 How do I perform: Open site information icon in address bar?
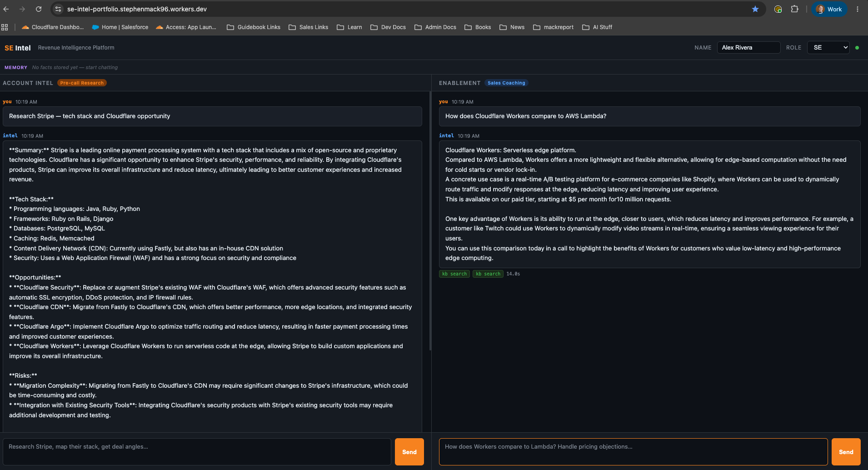click(x=58, y=9)
